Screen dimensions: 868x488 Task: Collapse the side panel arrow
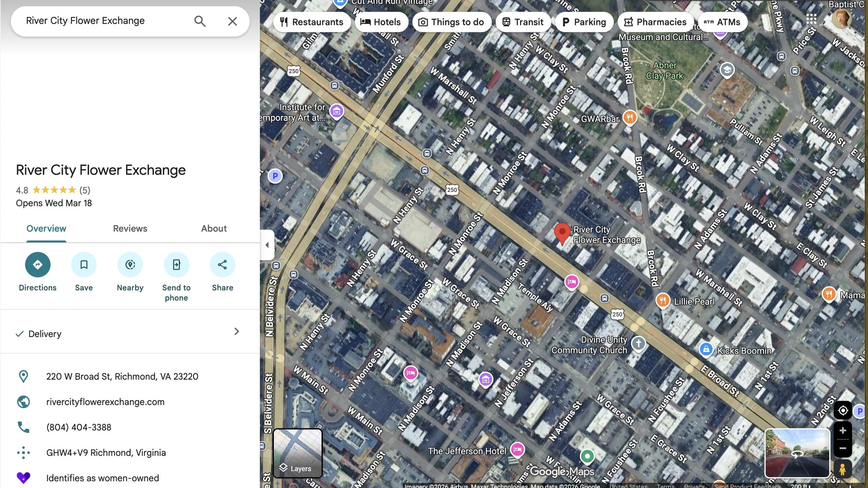267,245
